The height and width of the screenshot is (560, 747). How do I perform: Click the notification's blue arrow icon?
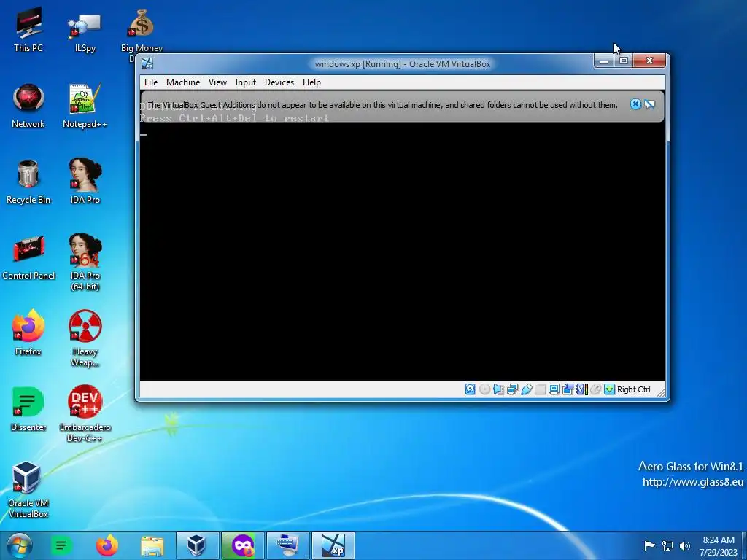649,104
